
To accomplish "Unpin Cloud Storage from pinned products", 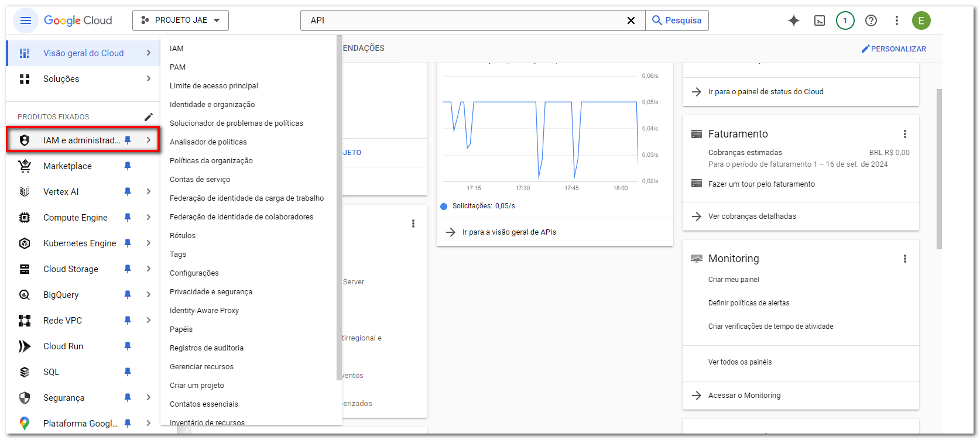I will click(x=128, y=269).
